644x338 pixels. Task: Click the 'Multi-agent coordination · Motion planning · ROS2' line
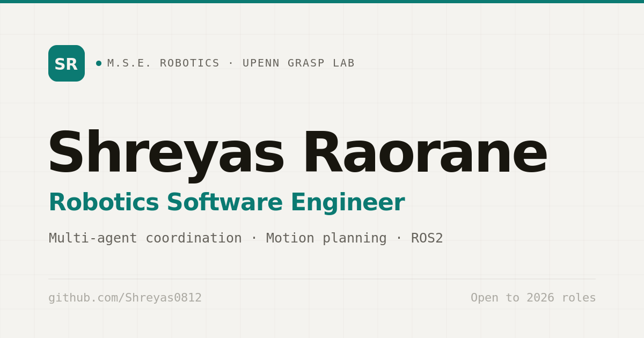(246, 238)
